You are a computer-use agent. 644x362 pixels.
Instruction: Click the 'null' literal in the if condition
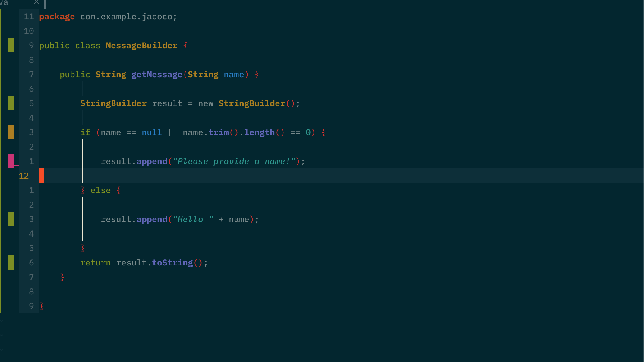[152, 132]
